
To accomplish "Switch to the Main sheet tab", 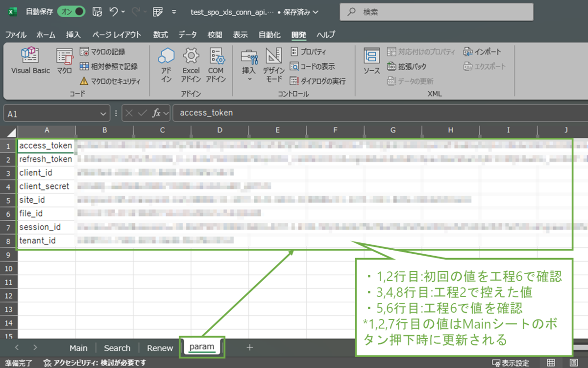I will coord(78,348).
